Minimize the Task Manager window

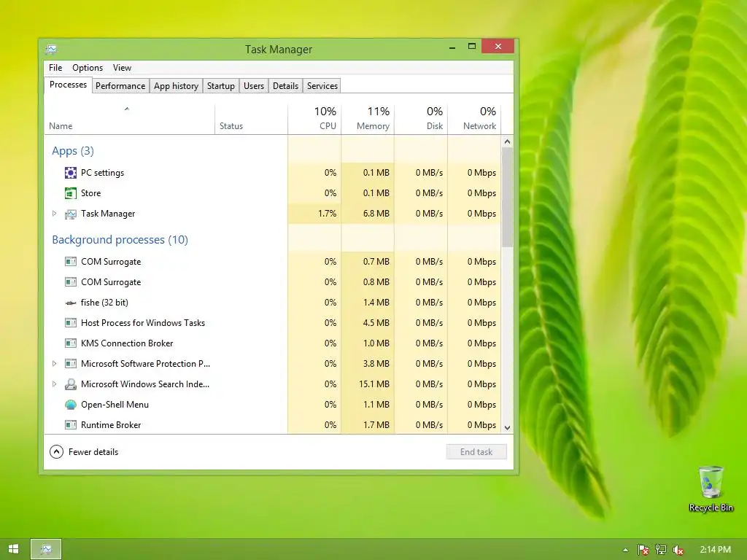[x=452, y=47]
